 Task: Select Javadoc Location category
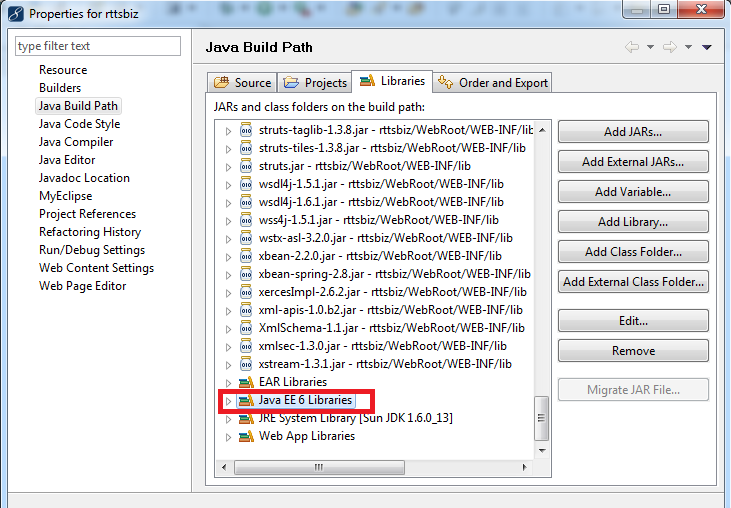tap(84, 178)
